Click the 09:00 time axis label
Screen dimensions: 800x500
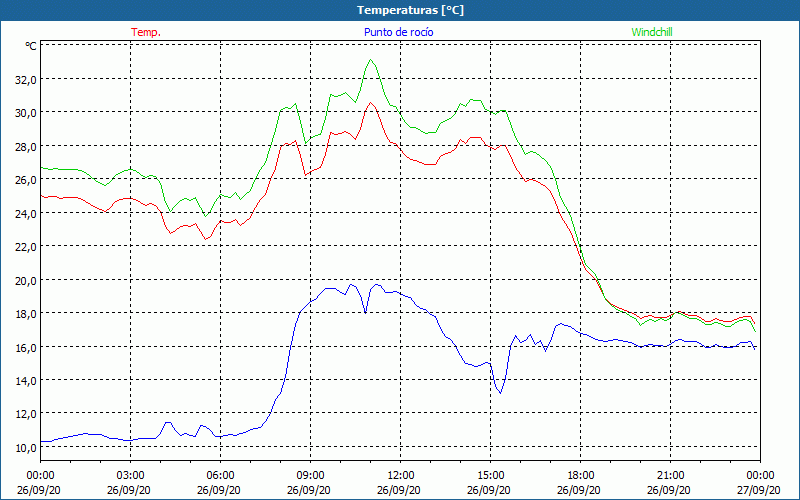(310, 476)
